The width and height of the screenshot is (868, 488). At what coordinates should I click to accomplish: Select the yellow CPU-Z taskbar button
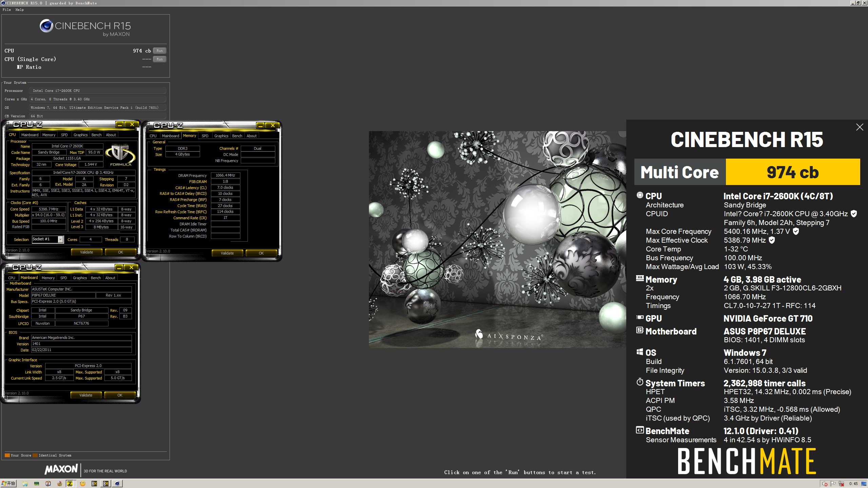pos(70,484)
